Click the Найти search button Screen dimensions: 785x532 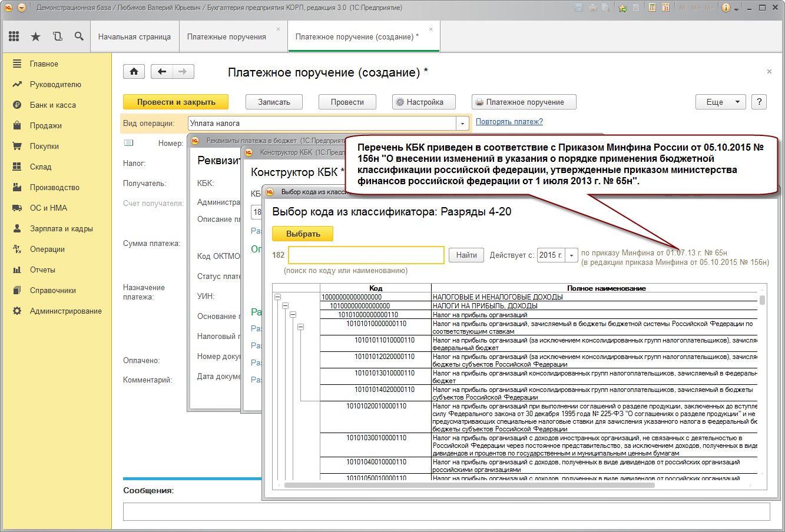466,255
